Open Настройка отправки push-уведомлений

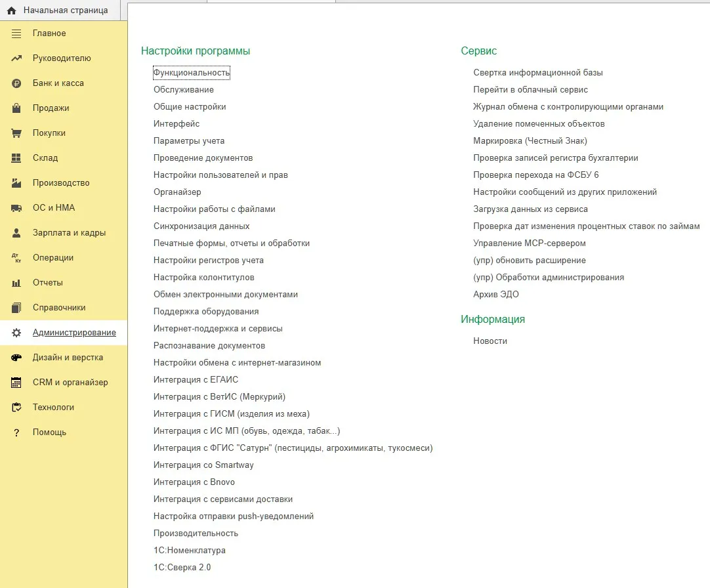point(233,516)
